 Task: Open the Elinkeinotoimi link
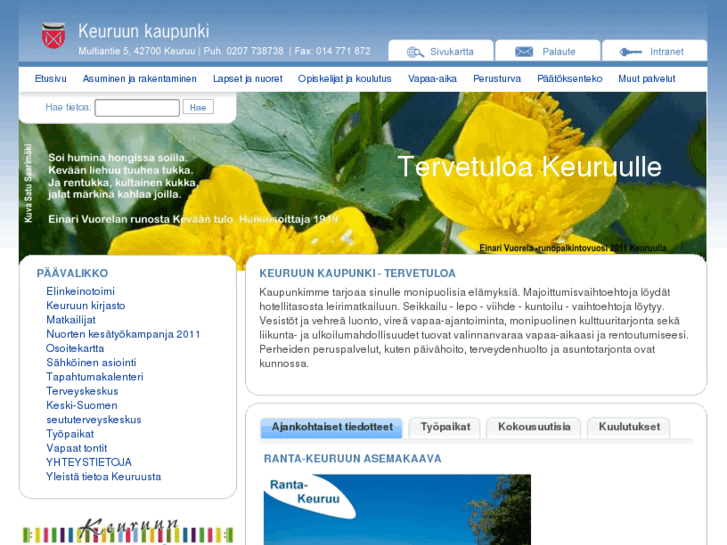80,291
